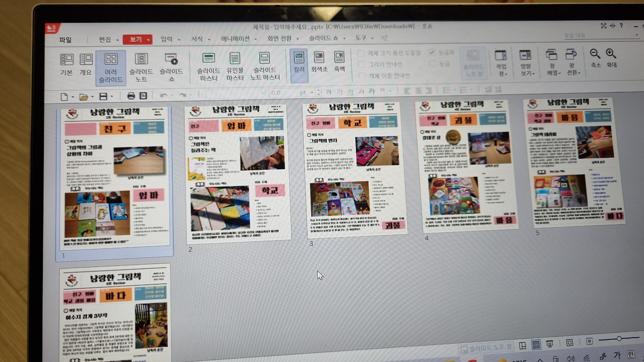
Task: Click the New Document icon
Action: point(64,97)
